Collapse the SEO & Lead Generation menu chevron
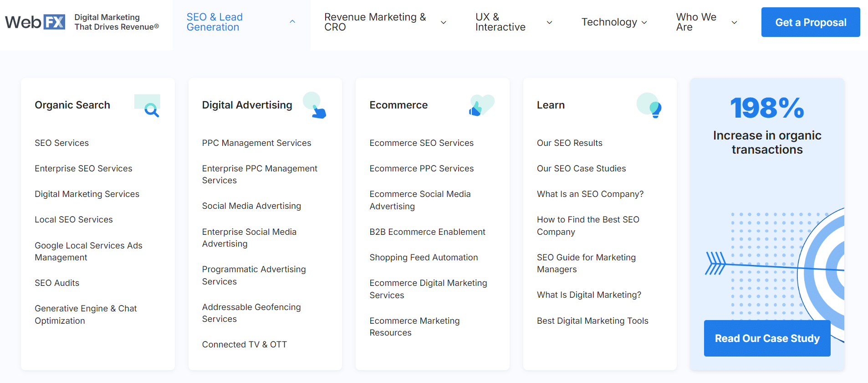Image resolution: width=868 pixels, height=383 pixels. pos(292,22)
